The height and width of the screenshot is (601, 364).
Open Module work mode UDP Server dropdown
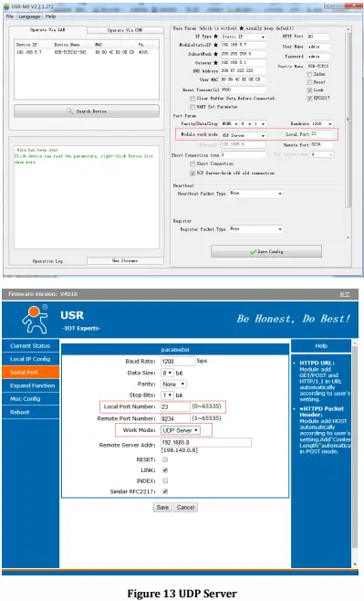[243, 135]
